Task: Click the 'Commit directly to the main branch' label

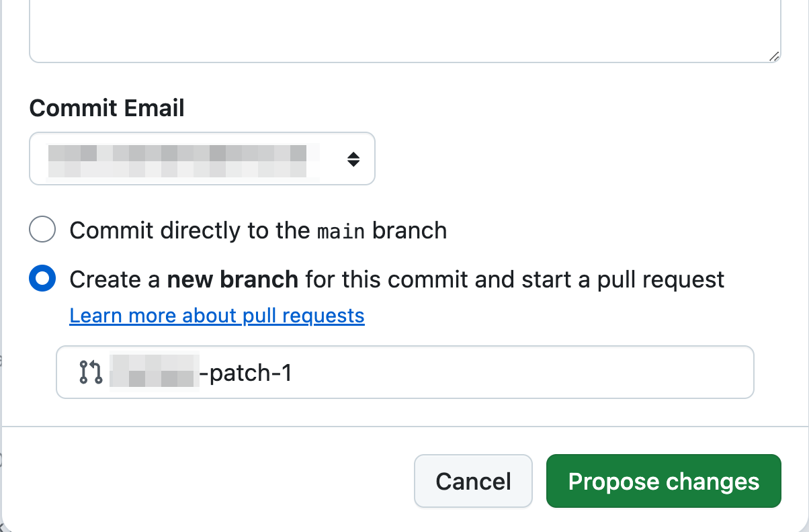Action: click(258, 230)
